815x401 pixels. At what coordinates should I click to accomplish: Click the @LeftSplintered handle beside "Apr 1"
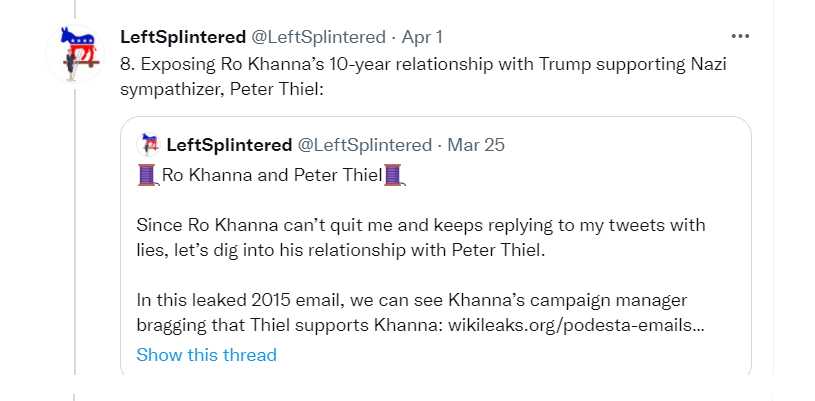pos(318,37)
